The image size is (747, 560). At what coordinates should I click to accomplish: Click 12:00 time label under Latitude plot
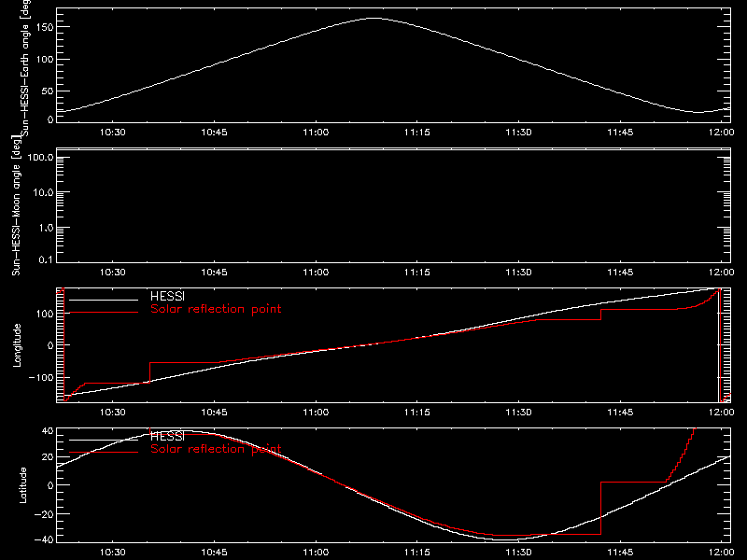click(721, 552)
